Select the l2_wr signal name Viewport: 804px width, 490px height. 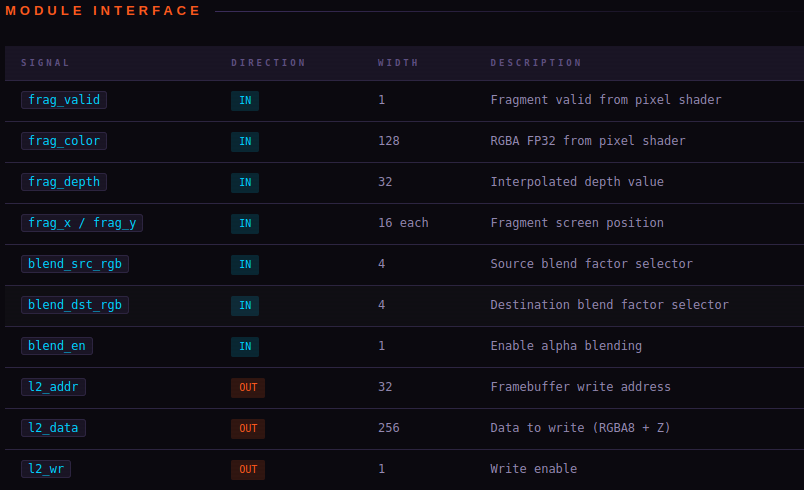click(46, 469)
